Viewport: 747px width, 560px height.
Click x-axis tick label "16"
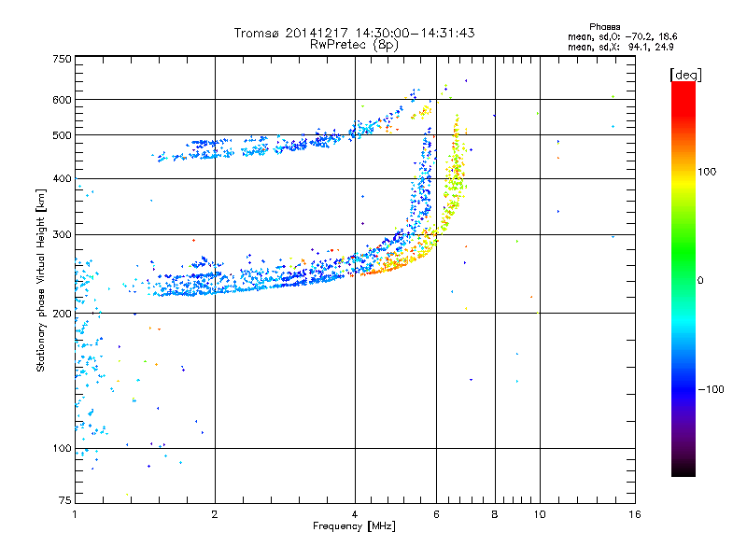pyautogui.click(x=635, y=514)
